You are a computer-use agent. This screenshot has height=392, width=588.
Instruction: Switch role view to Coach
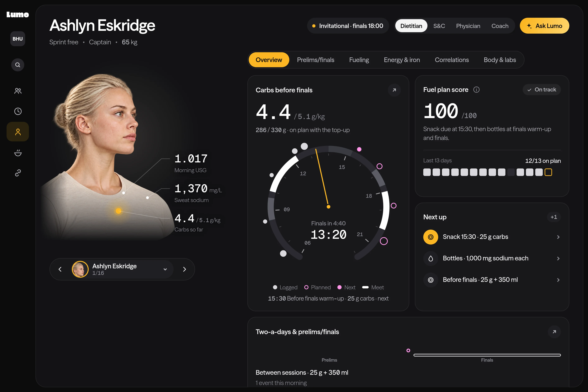click(500, 26)
